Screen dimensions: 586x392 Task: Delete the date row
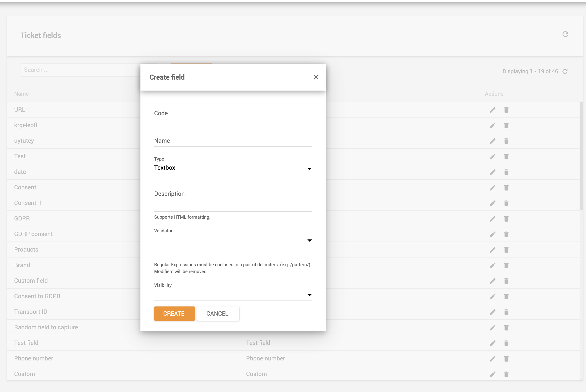[x=506, y=172]
